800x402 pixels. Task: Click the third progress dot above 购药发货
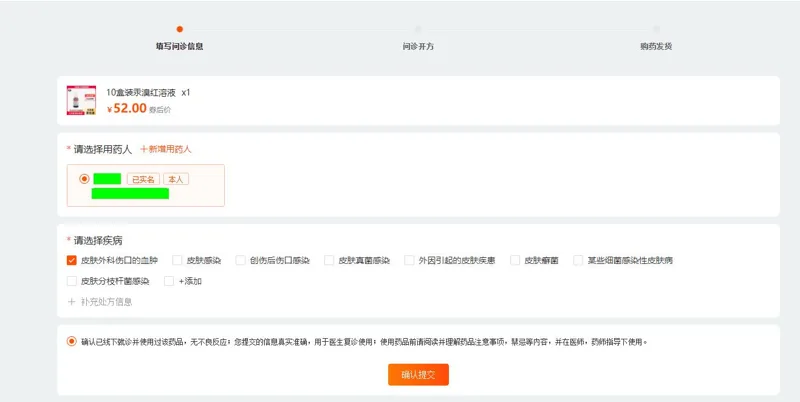pos(656,29)
